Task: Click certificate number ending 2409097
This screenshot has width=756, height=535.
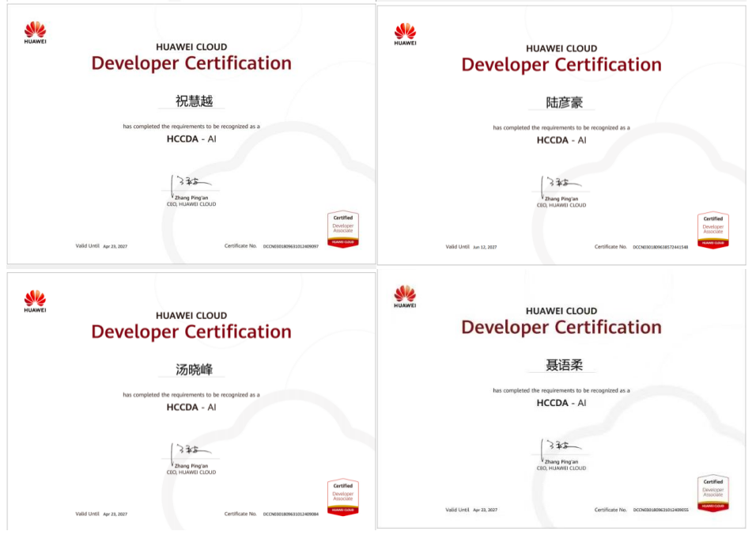Action: point(291,246)
